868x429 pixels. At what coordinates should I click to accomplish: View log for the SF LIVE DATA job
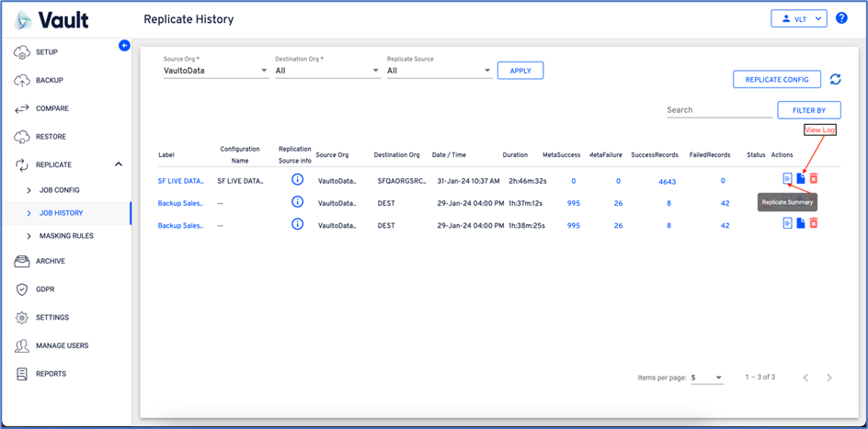point(801,178)
